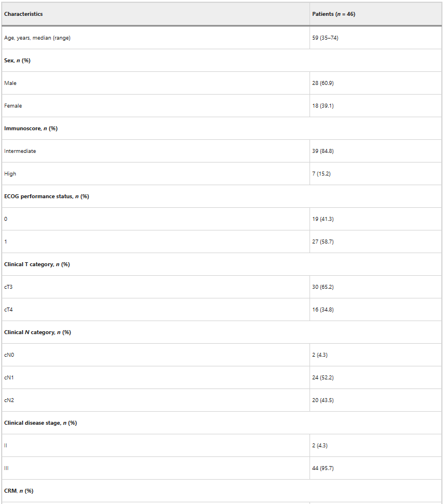Click the age value 59 (35–74)
Image resolution: width=443 pixels, height=504 pixels.
coord(325,38)
